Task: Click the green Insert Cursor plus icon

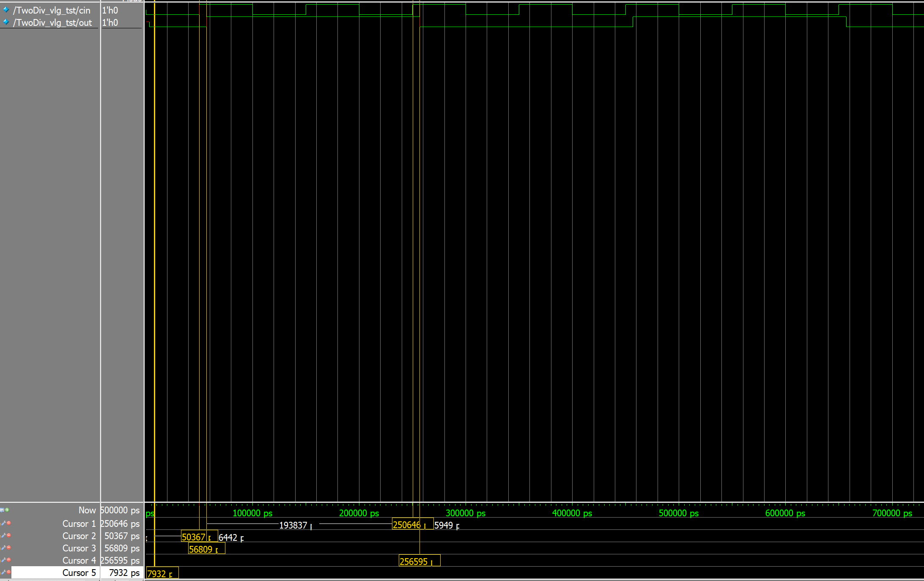Action: tap(7, 510)
